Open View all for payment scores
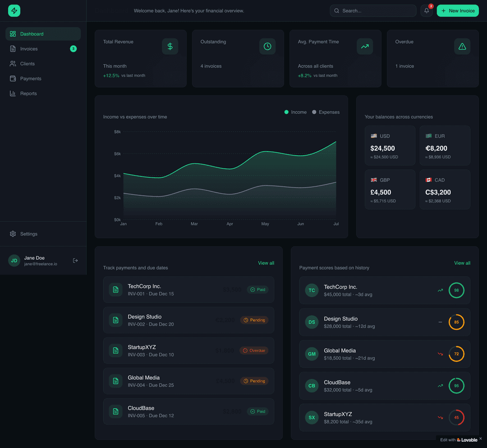This screenshot has height=448, width=487. [x=462, y=263]
